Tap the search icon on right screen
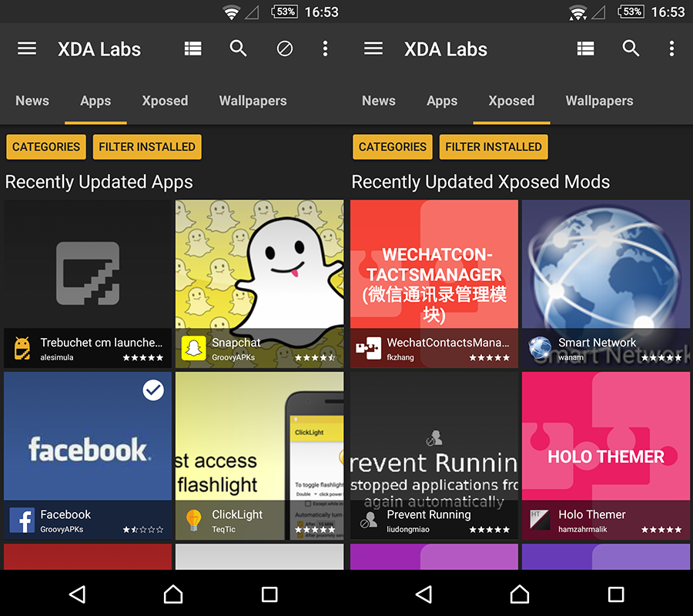This screenshot has height=616, width=693. coord(631,49)
